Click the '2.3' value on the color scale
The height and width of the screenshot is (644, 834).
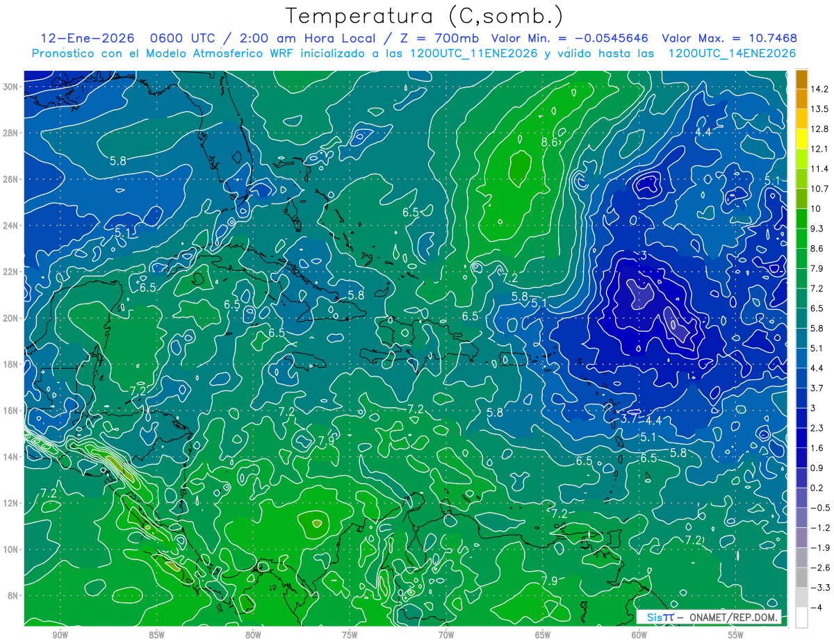pyautogui.click(x=818, y=428)
